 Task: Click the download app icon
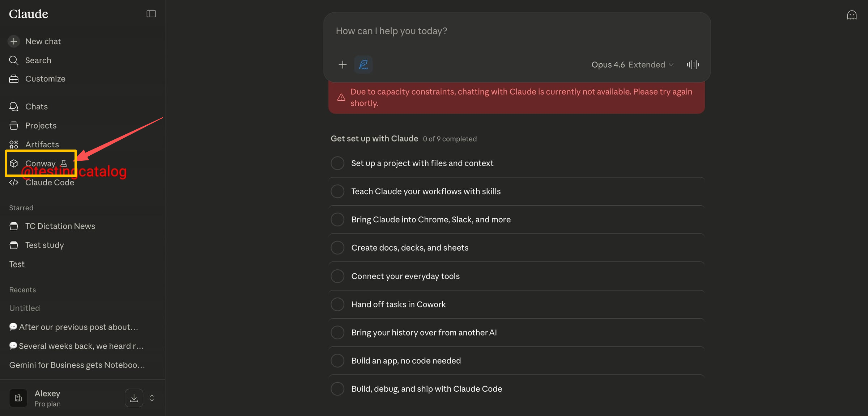134,398
